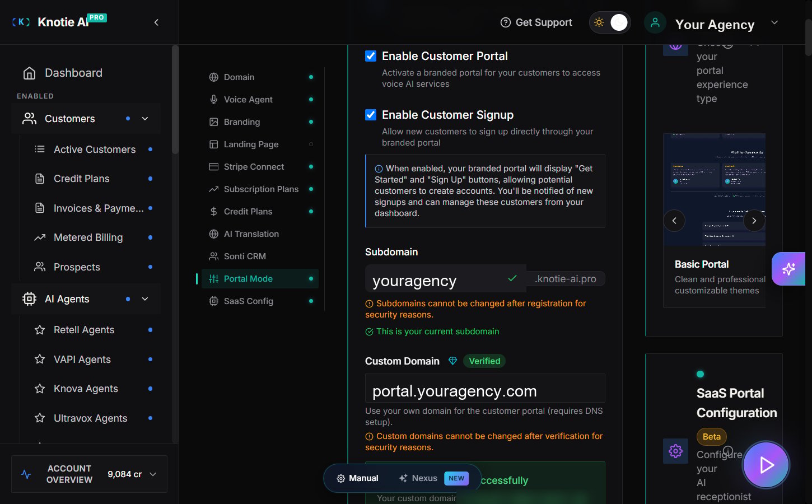Uncheck Enable Customer Signup checkbox
Image resolution: width=812 pixels, height=504 pixels.
tap(371, 115)
